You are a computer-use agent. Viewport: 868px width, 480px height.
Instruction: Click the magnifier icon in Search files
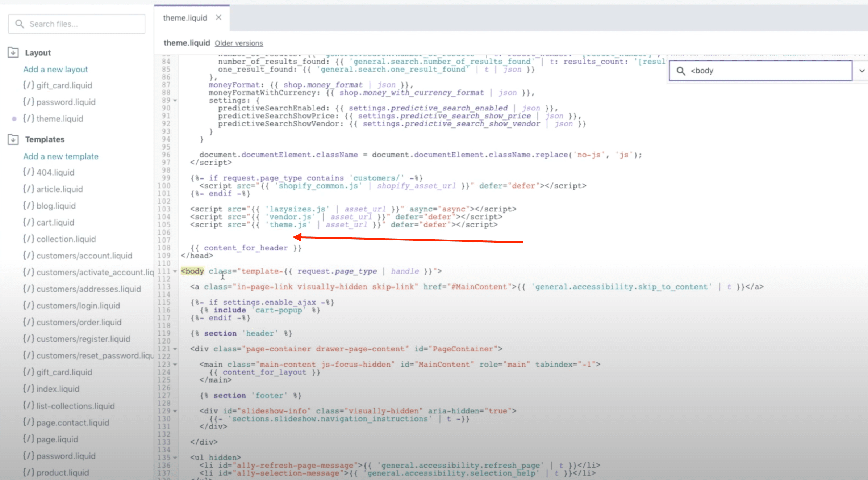click(x=20, y=24)
